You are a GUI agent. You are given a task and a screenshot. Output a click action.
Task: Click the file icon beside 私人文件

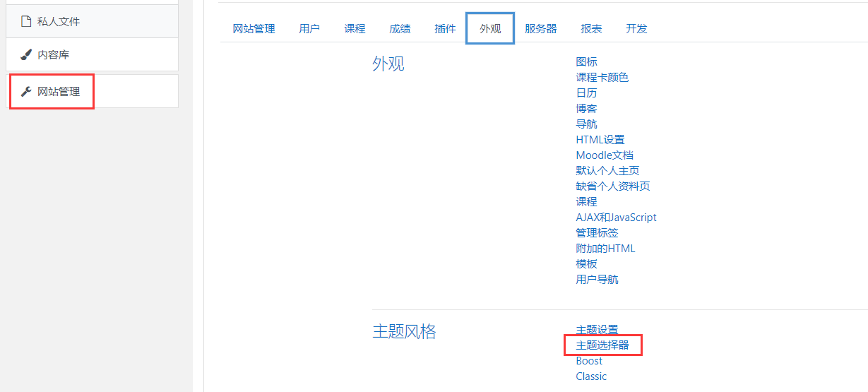[26, 21]
